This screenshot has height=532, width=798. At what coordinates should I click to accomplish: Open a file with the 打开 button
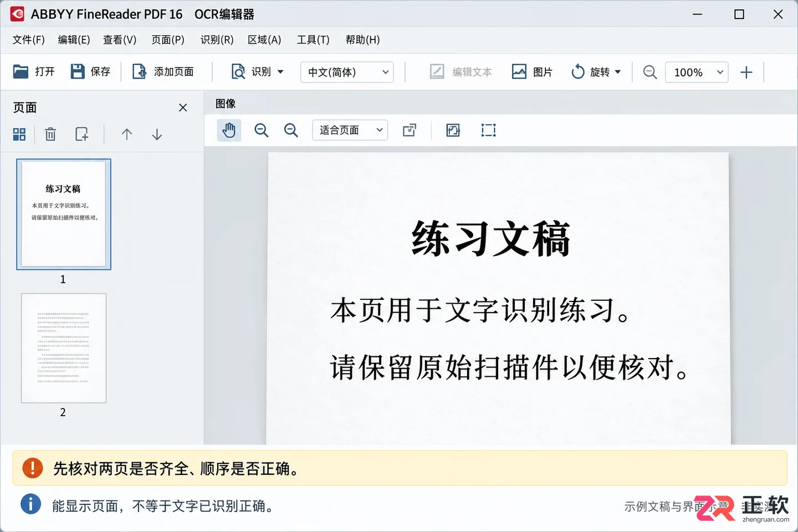[34, 71]
